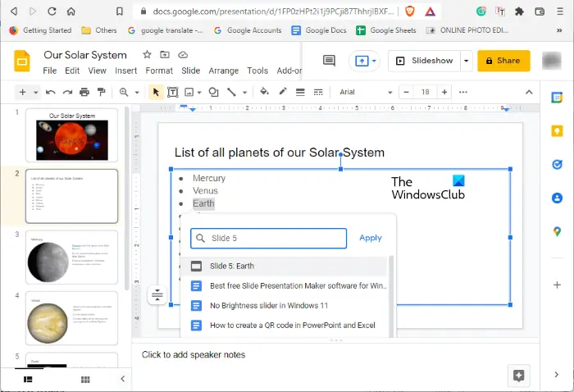The image size is (574, 392).
Task: Click the redo arrow in toolbar
Action: tap(67, 92)
